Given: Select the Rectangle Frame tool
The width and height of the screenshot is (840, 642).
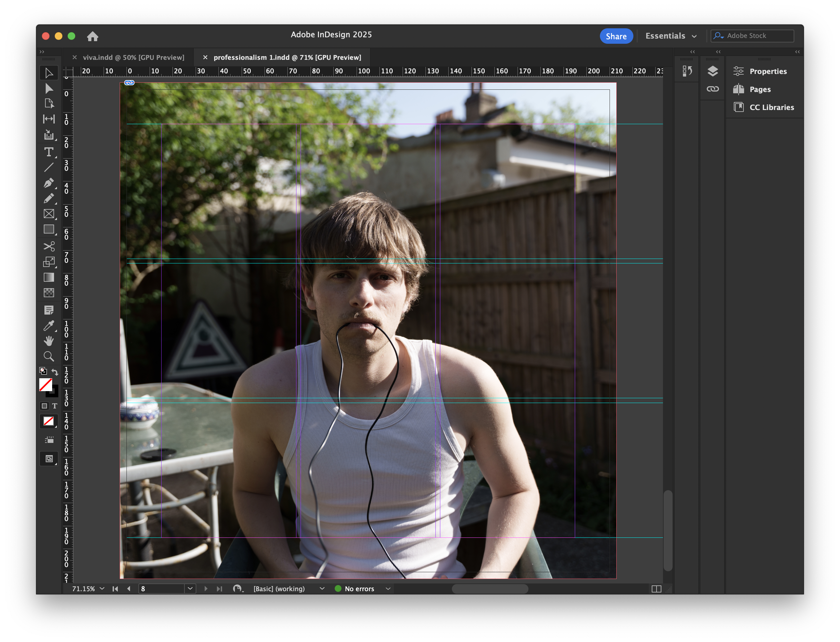Looking at the screenshot, I should point(49,214).
